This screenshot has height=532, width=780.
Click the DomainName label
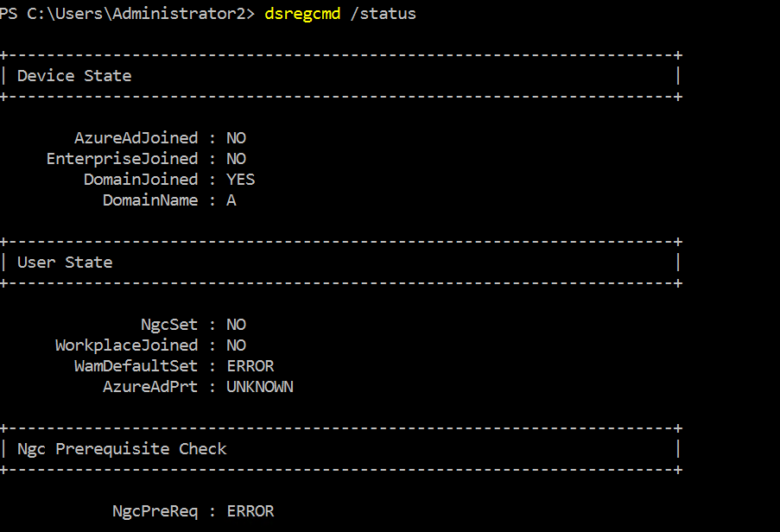(150, 200)
